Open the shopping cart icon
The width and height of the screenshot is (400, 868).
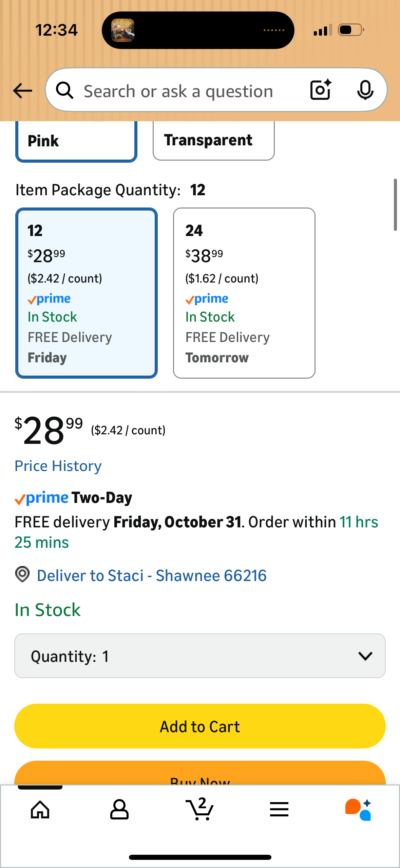[x=200, y=809]
